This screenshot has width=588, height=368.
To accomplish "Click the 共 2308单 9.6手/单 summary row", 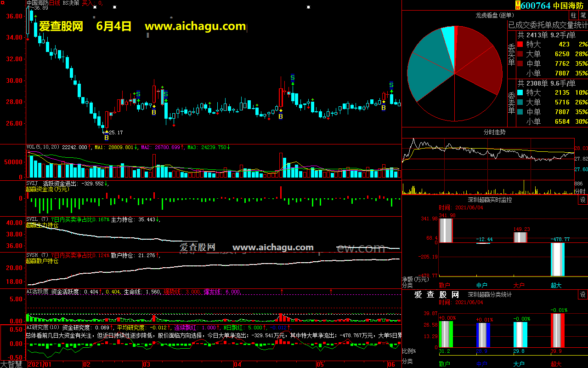I will coord(547,83).
